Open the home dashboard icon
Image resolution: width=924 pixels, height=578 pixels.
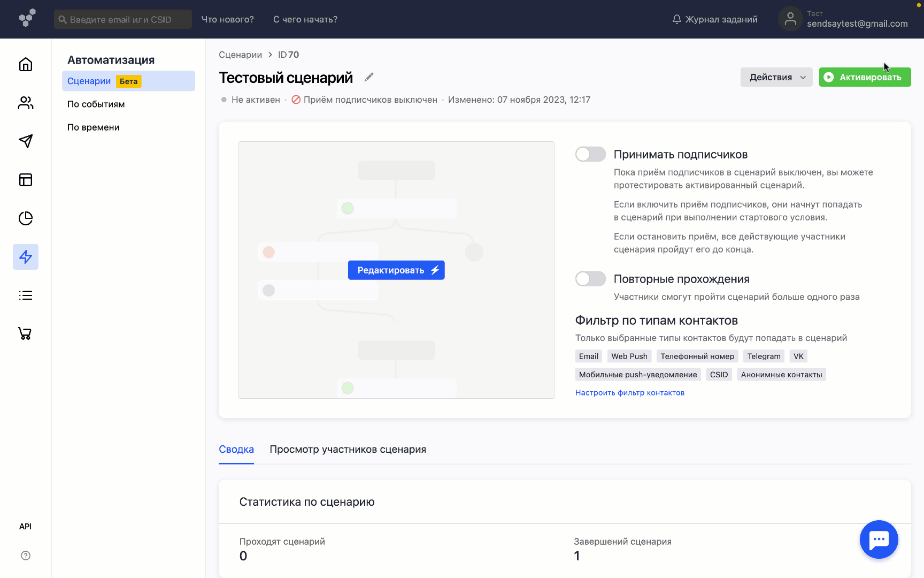[25, 64]
